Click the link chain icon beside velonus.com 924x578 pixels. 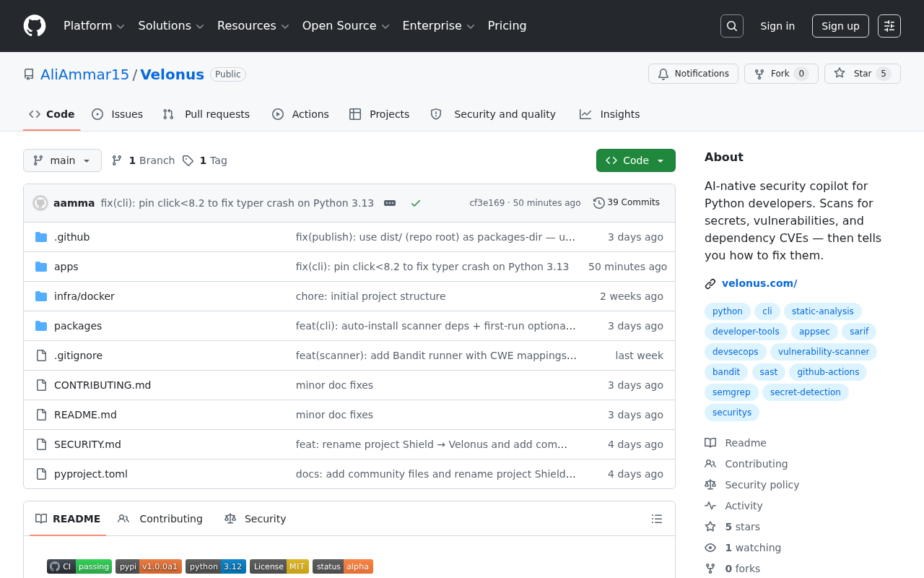click(710, 284)
